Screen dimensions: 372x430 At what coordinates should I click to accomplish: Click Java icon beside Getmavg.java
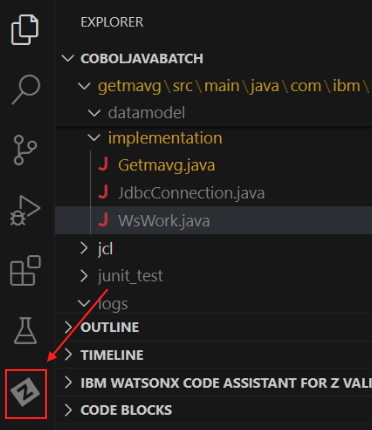tap(103, 165)
